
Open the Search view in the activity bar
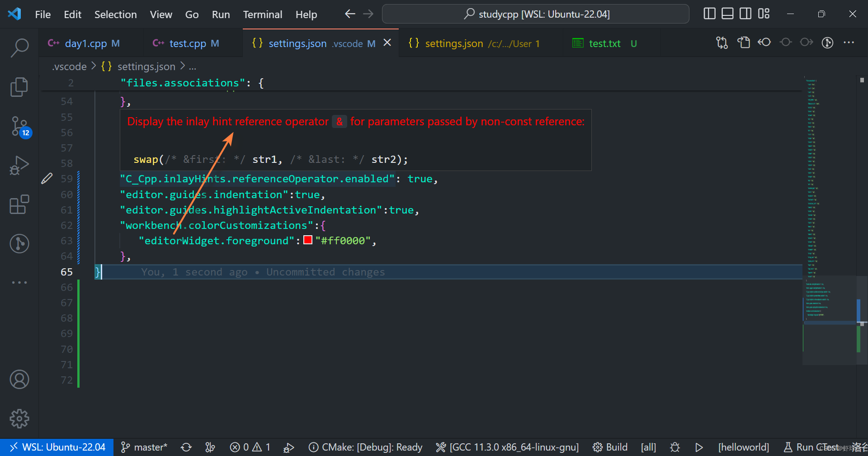(x=19, y=48)
